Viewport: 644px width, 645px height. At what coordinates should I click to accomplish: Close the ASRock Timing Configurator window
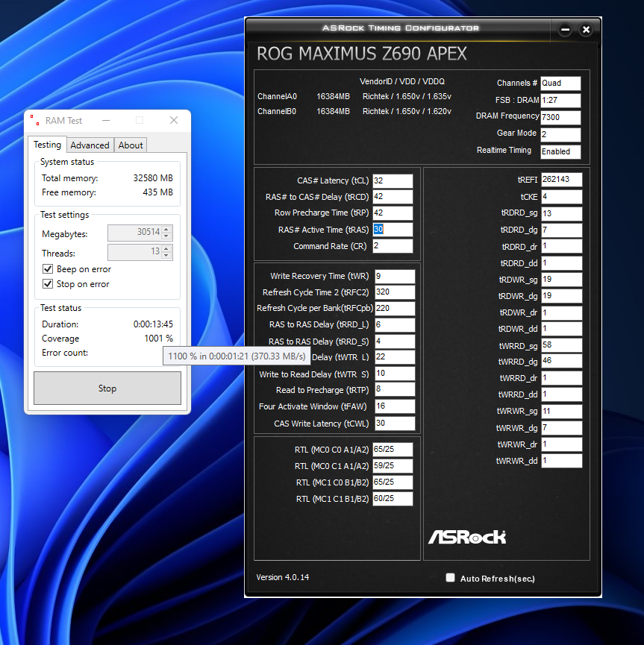coord(586,30)
